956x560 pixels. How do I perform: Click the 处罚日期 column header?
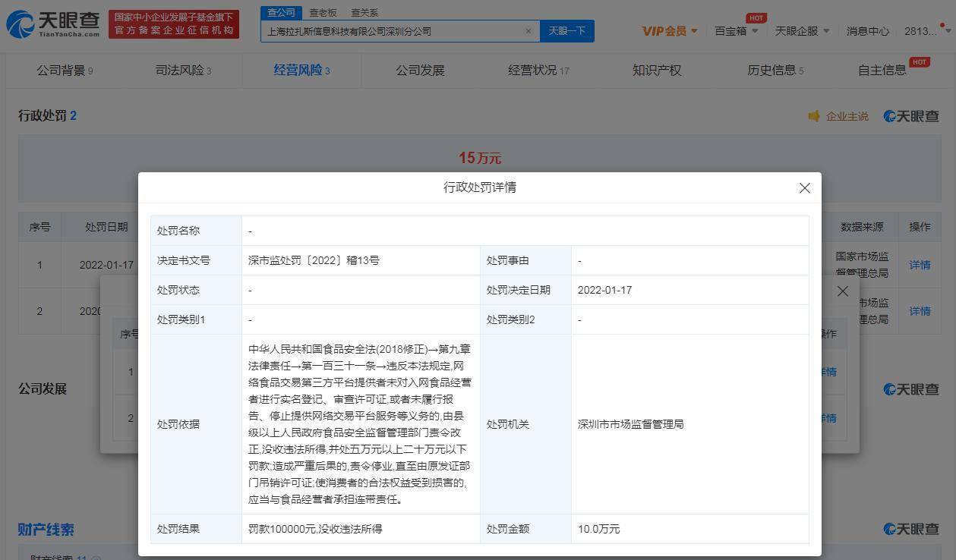[106, 227]
